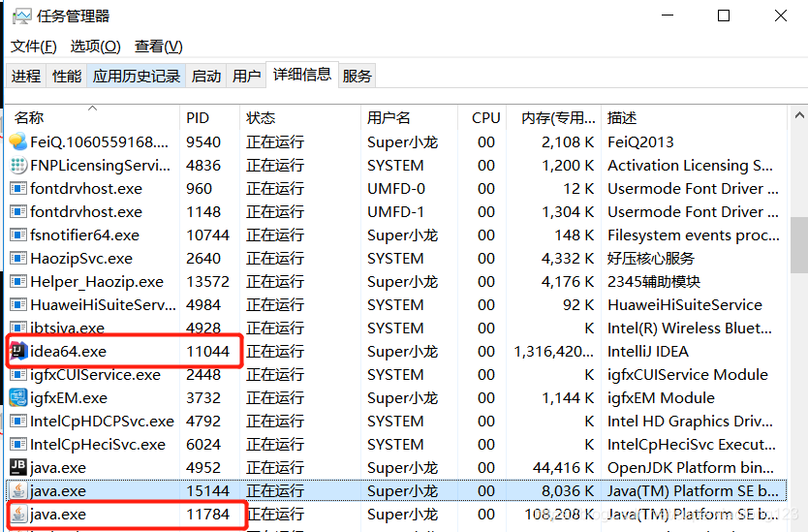Image resolution: width=808 pixels, height=532 pixels.
Task: Maximize the Task Manager window
Action: coord(724,16)
